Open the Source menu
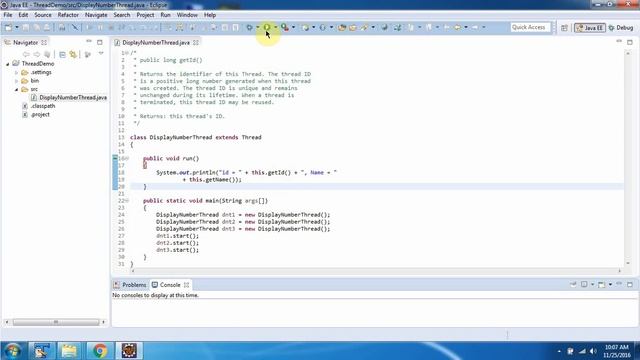Image resolution: width=640 pixels, height=360 pixels. point(43,15)
